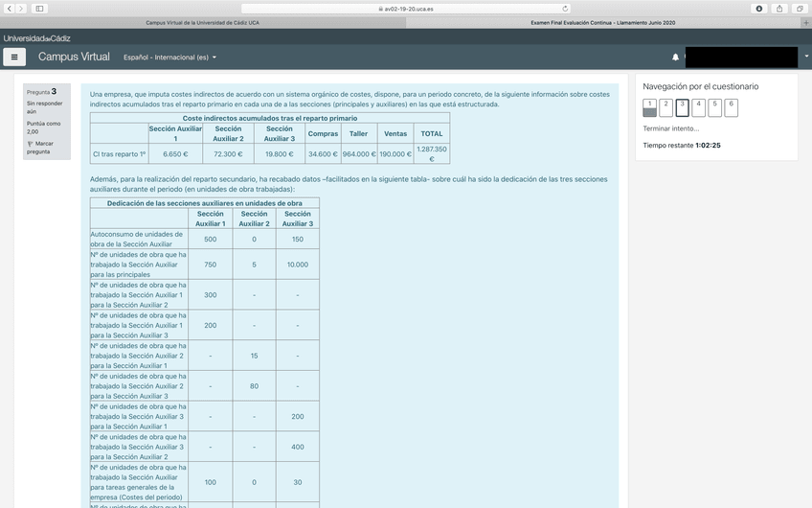Click Terminar intento link
812x508 pixels.
coord(670,128)
